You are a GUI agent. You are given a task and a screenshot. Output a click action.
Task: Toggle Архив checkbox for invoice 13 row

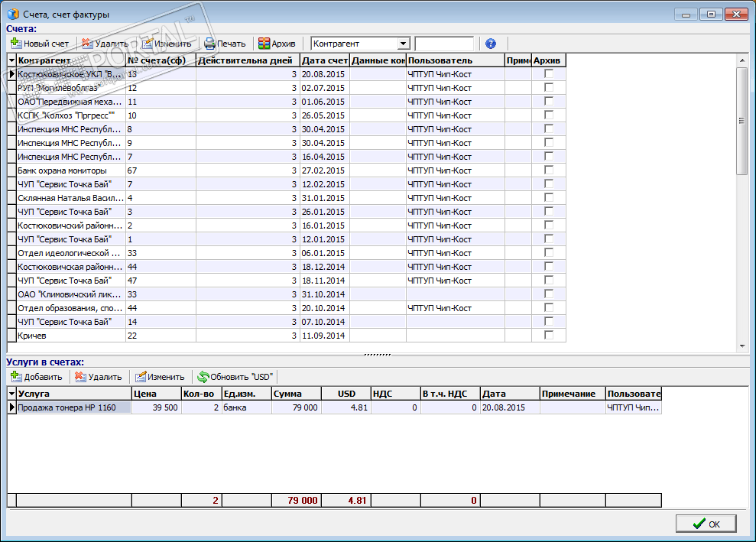click(x=549, y=74)
